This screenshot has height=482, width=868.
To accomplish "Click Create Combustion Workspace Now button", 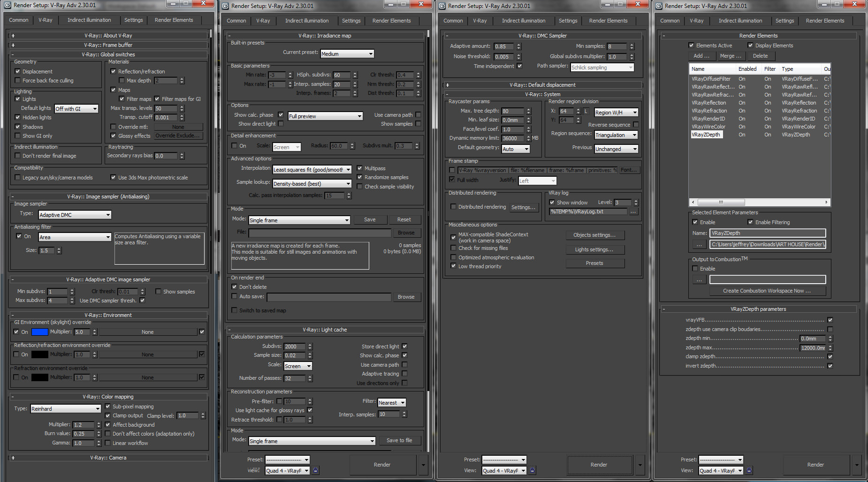I will tap(767, 291).
